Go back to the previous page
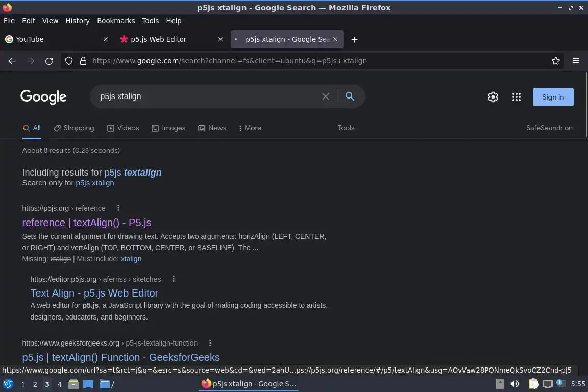Screen dimensions: 588x392 [12, 61]
